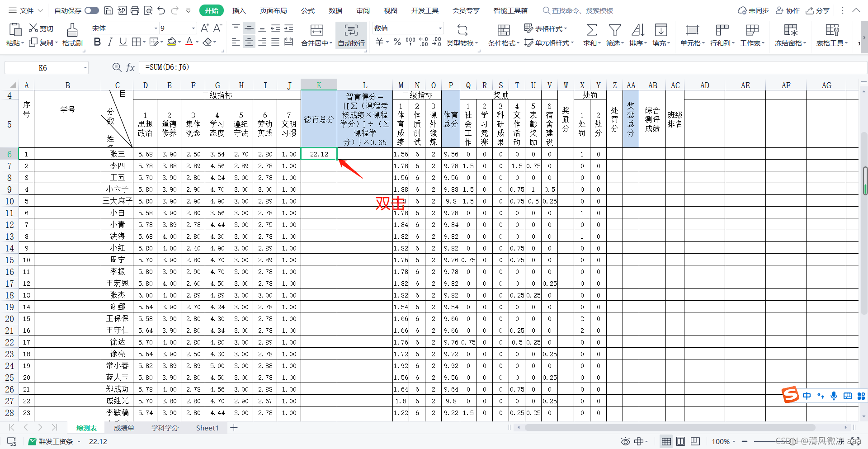Image resolution: width=868 pixels, height=449 pixels.
Task: Click the Rows and Columns (行和列) icon
Action: pyautogui.click(x=722, y=30)
